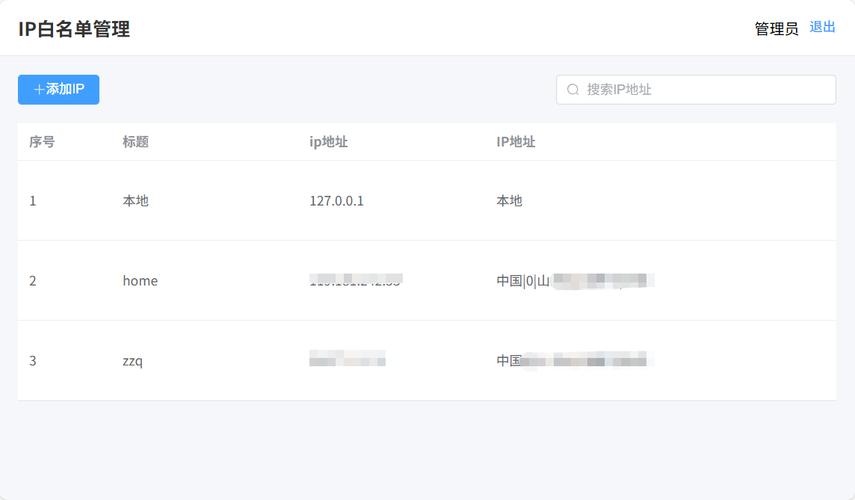Select the row titled home

pos(426,281)
